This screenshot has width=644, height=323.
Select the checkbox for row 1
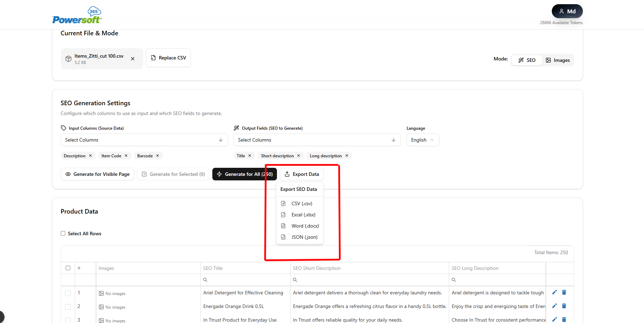tap(68, 293)
